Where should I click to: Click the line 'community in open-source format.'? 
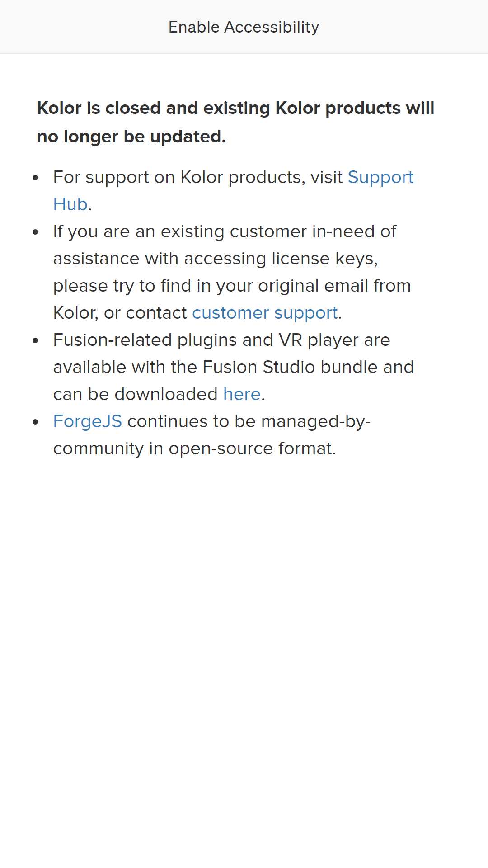195,448
